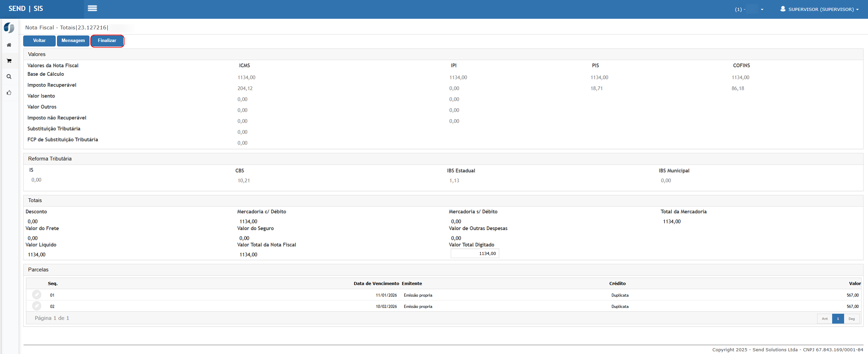Edit installment 01 with pencil icon
The height and width of the screenshot is (354, 868).
pos(37,295)
